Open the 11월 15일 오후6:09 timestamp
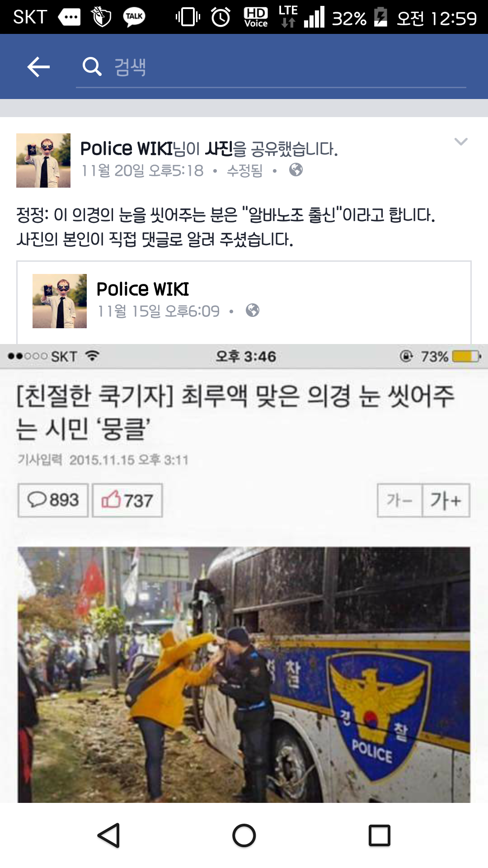The height and width of the screenshot is (868, 488). pyautogui.click(x=159, y=311)
